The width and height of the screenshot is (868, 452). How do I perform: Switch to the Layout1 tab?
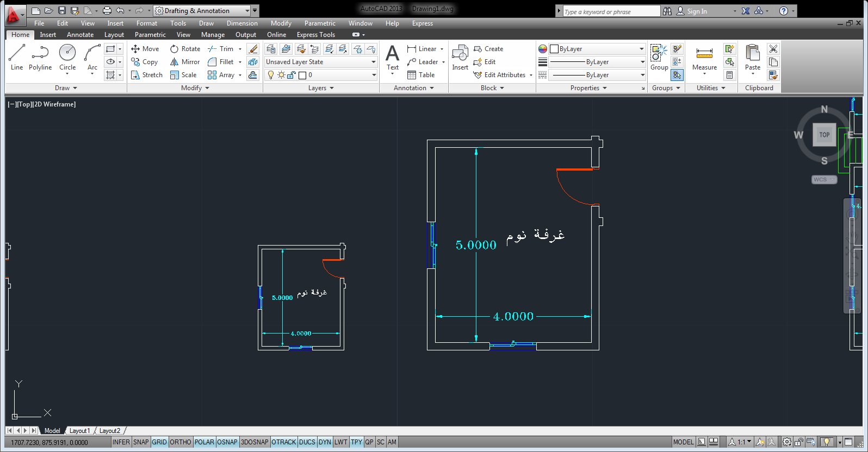point(79,431)
